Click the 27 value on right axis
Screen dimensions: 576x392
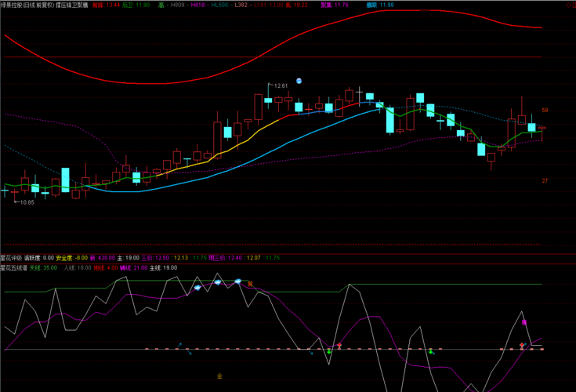click(545, 181)
